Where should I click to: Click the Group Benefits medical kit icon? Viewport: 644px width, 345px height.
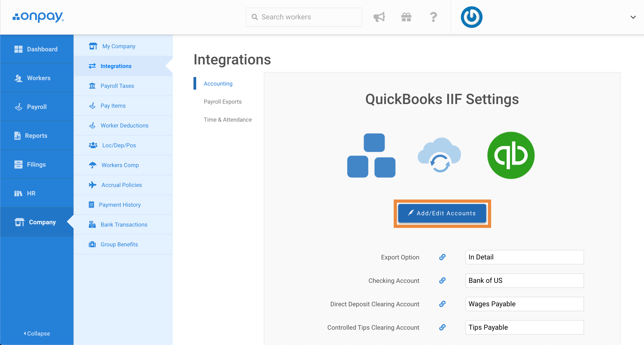[x=92, y=244]
